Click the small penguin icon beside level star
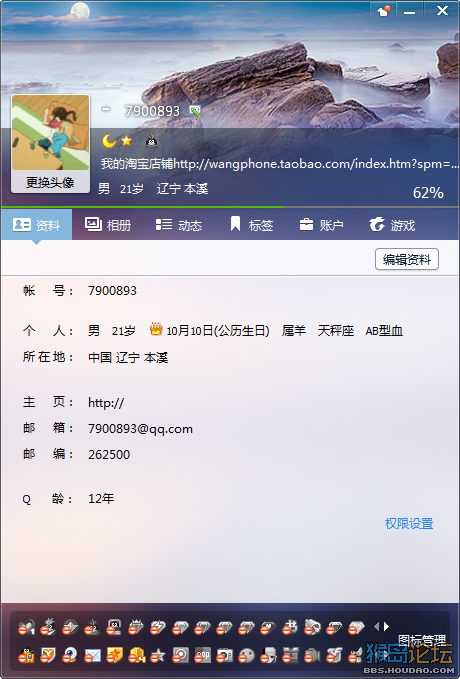This screenshot has width=460, height=679. click(x=151, y=141)
